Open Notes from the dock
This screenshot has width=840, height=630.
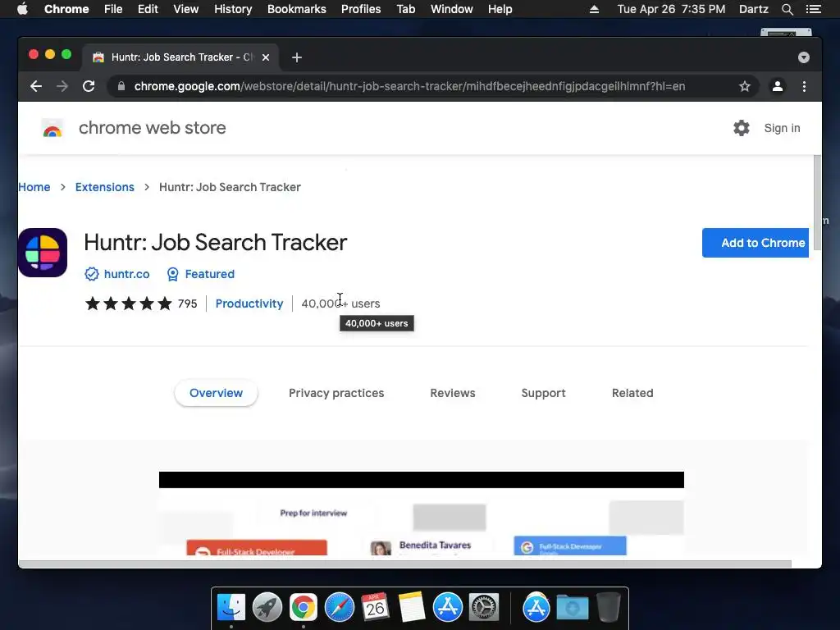pyautogui.click(x=412, y=608)
